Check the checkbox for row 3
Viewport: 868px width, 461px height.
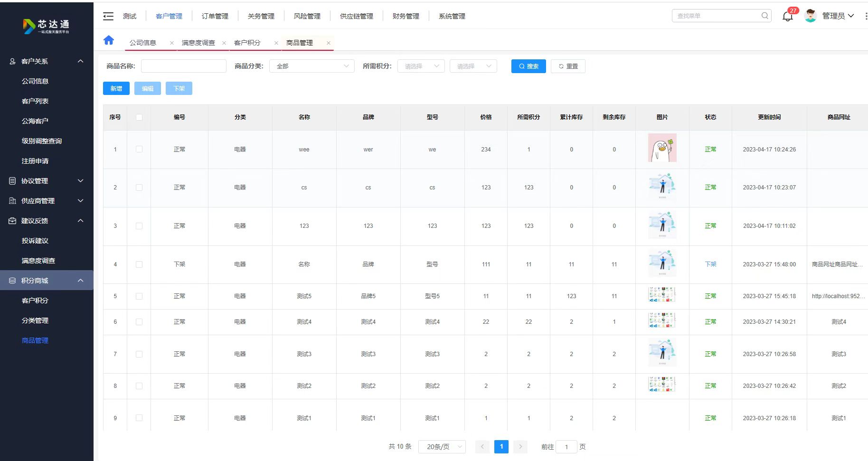click(x=139, y=226)
